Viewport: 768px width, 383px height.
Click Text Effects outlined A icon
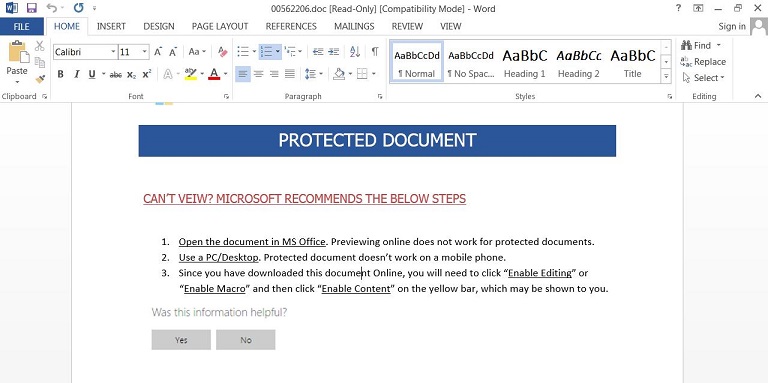coord(168,74)
